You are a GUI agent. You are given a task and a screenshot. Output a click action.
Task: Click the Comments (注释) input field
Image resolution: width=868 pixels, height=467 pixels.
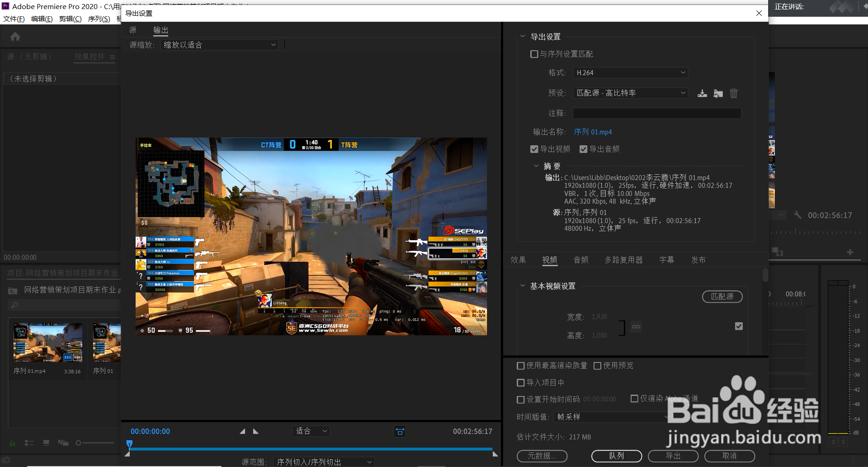coord(657,113)
